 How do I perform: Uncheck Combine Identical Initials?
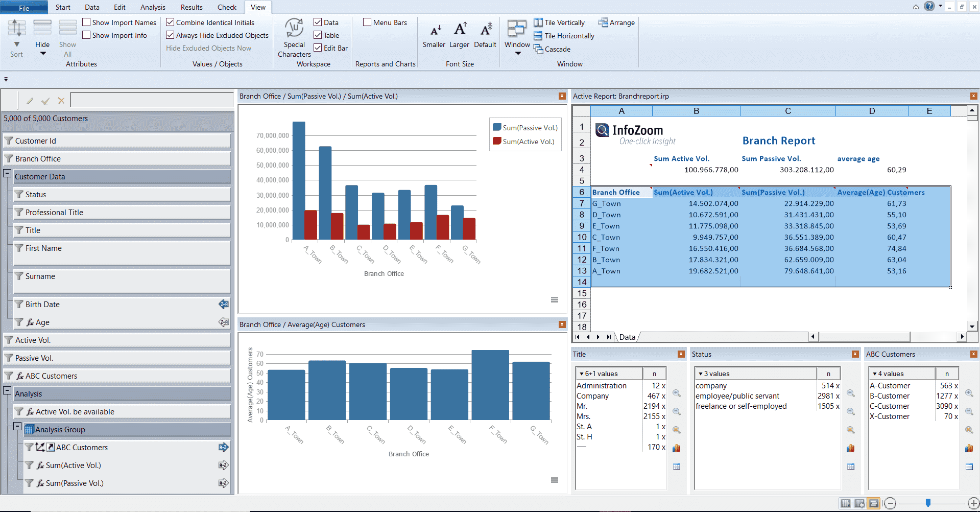tap(171, 22)
